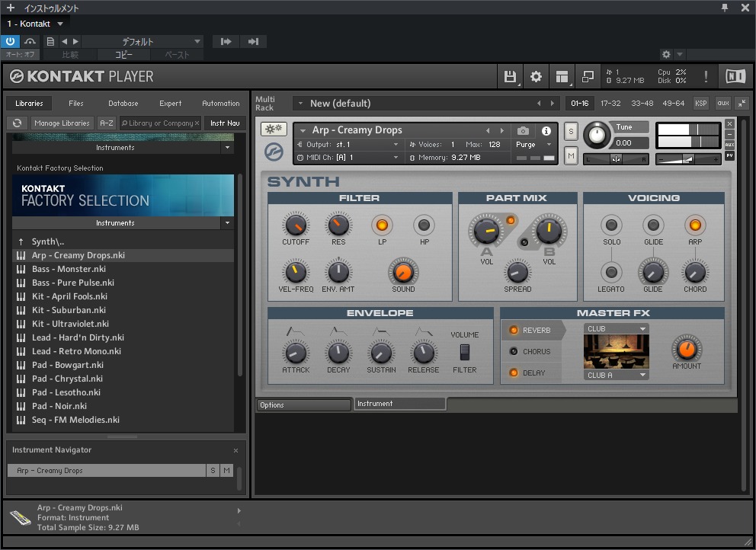756x550 pixels.
Task: Go to next instrument arrow
Action: tap(502, 130)
